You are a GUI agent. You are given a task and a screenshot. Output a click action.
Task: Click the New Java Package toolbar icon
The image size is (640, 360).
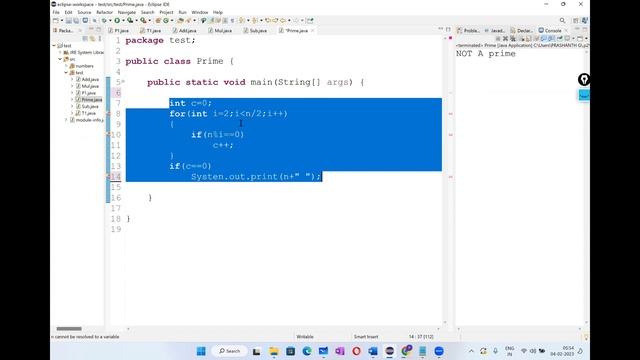pos(158,20)
